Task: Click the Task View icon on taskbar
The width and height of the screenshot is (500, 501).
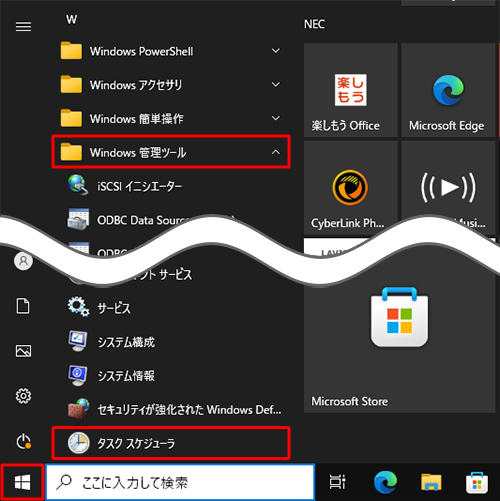Action: point(337,482)
